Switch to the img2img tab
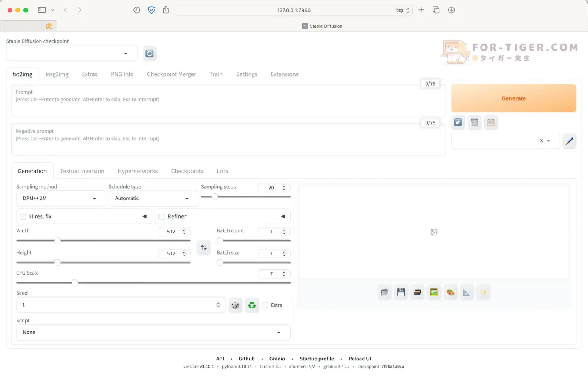 pyautogui.click(x=57, y=74)
